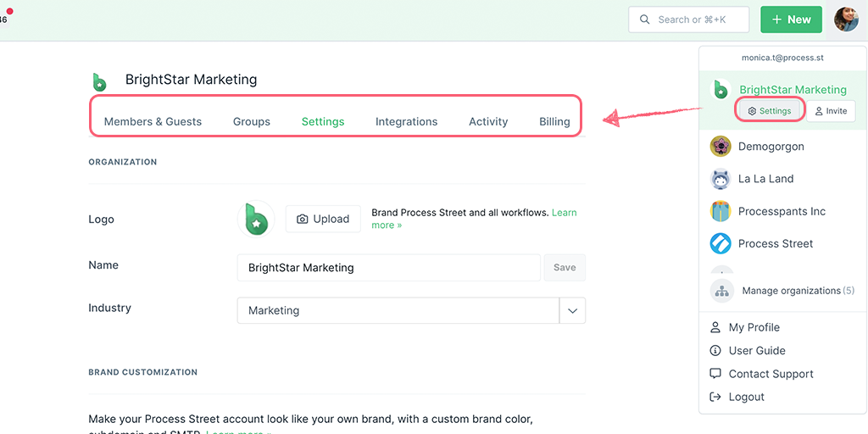Open Settings button in organization dropdown
Screen dimensions: 868x434
pyautogui.click(x=770, y=111)
